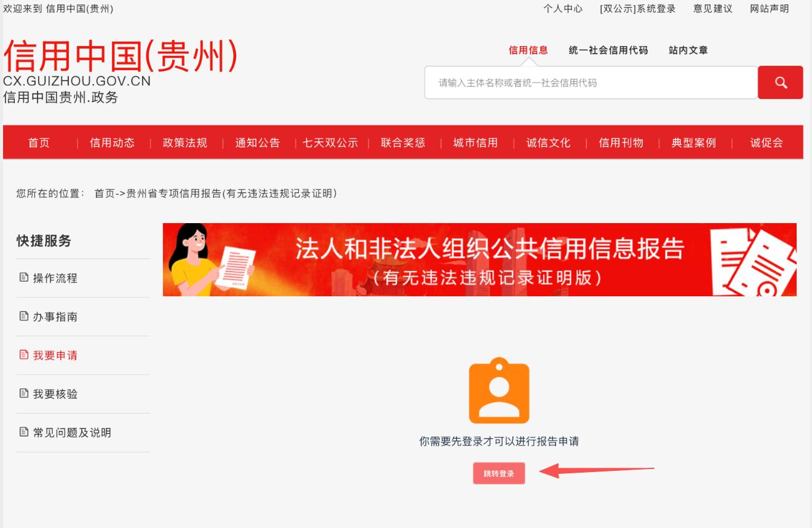The width and height of the screenshot is (812, 528).
Task: Click the 跳转登录 button
Action: click(x=499, y=473)
